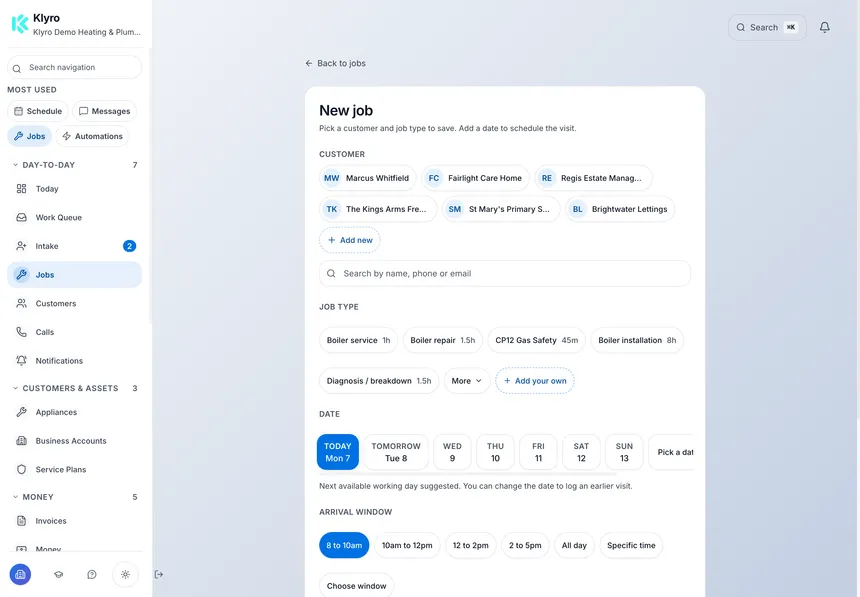Select 10am to 12pm arrival window
This screenshot has width=860, height=597.
point(407,545)
